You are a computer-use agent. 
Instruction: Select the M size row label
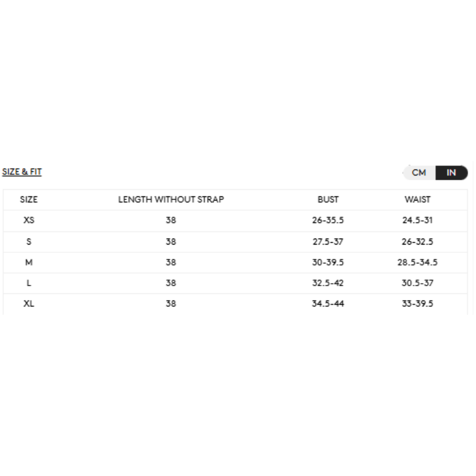29,262
